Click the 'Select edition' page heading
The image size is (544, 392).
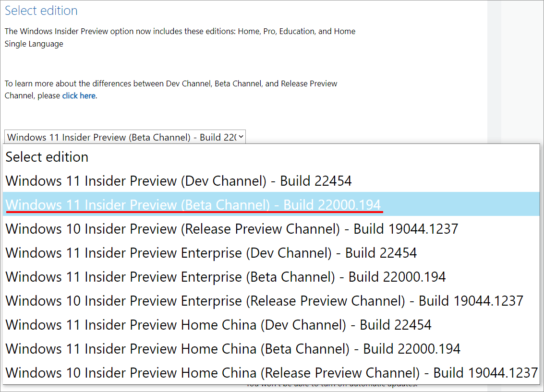pos(41,11)
